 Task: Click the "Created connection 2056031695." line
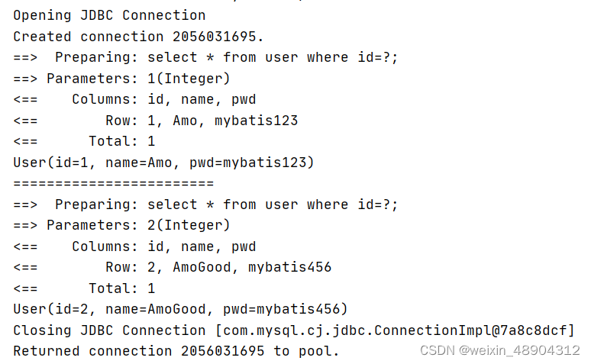(x=138, y=37)
